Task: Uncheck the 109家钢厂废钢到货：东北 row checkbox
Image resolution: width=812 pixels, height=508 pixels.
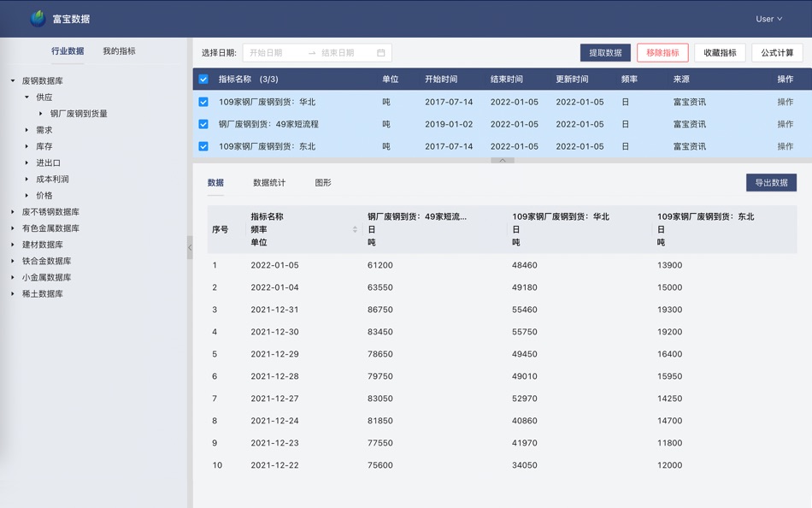Action: 203,147
